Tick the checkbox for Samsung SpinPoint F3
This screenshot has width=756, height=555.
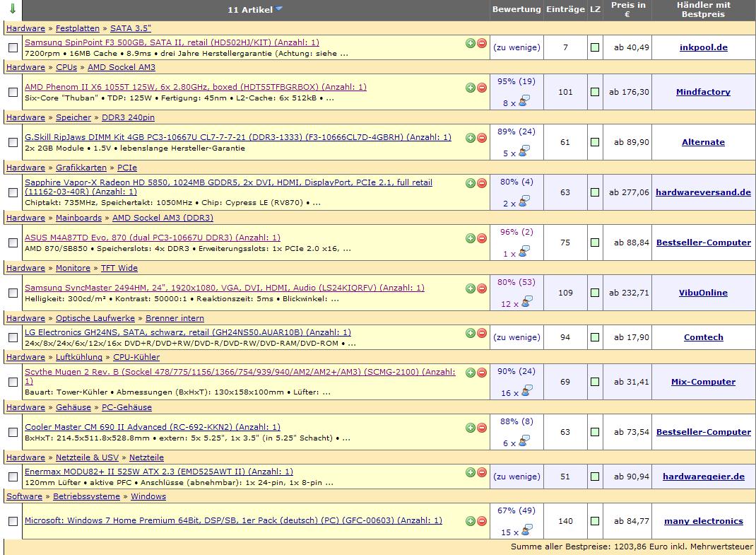[13, 48]
